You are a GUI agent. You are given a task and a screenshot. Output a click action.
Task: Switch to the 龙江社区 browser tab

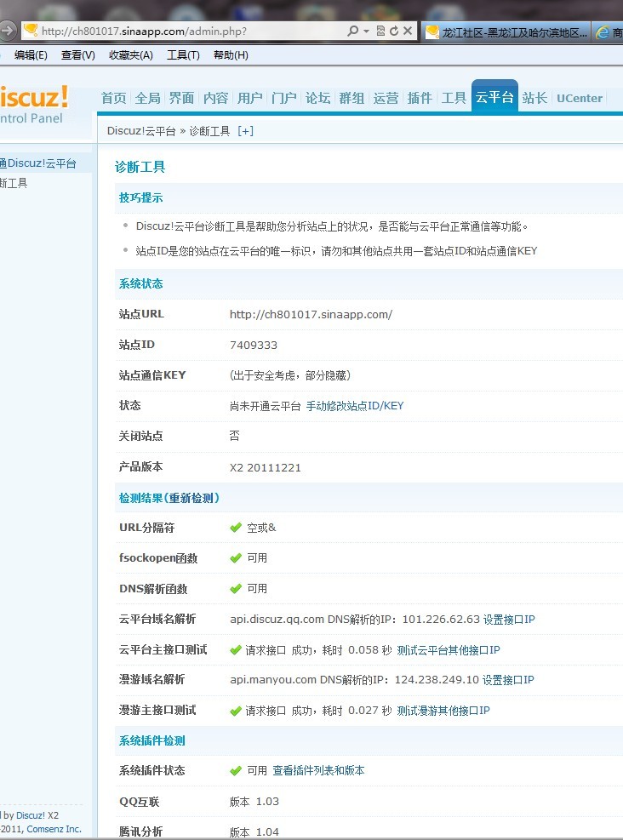[506, 32]
